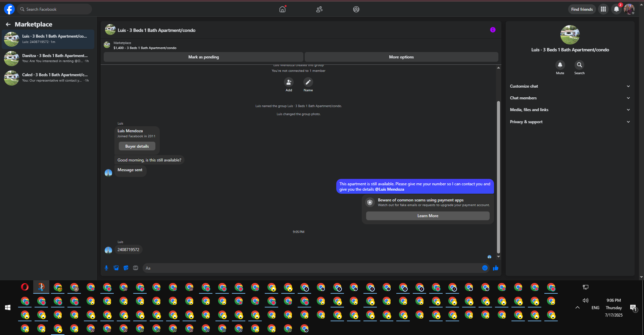The image size is (644, 335).
Task: Open the Caled apartment conversation
Action: click(48, 78)
